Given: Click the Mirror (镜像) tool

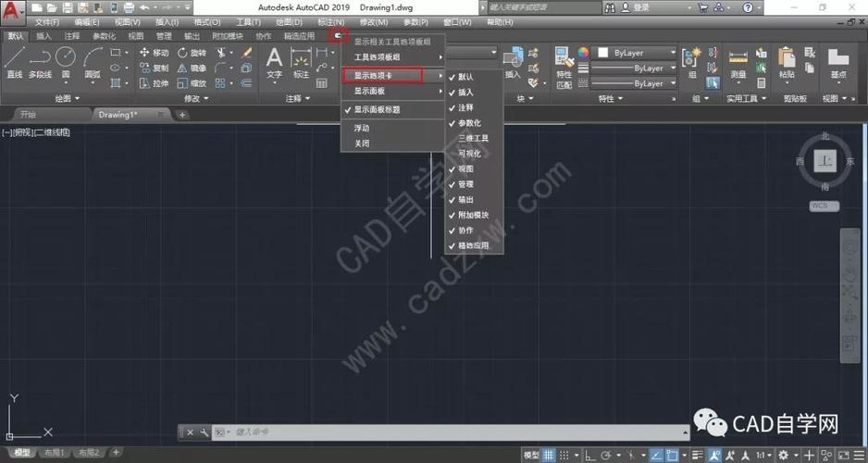Looking at the screenshot, I should point(192,69).
